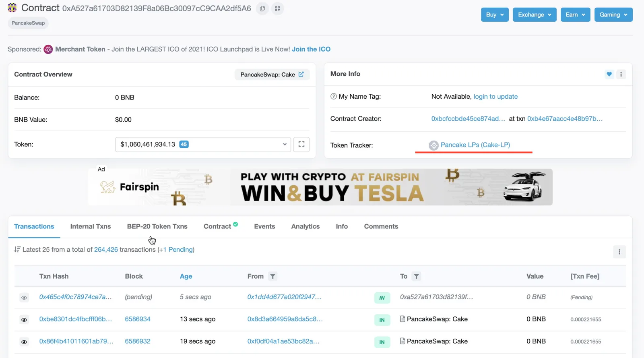Click contract icon in block 6586934 row
Viewport: 644px width, 358px height.
402,319
